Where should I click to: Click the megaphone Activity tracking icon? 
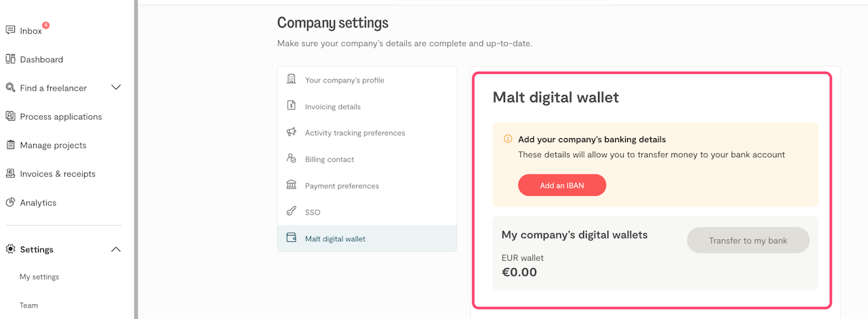pyautogui.click(x=292, y=133)
